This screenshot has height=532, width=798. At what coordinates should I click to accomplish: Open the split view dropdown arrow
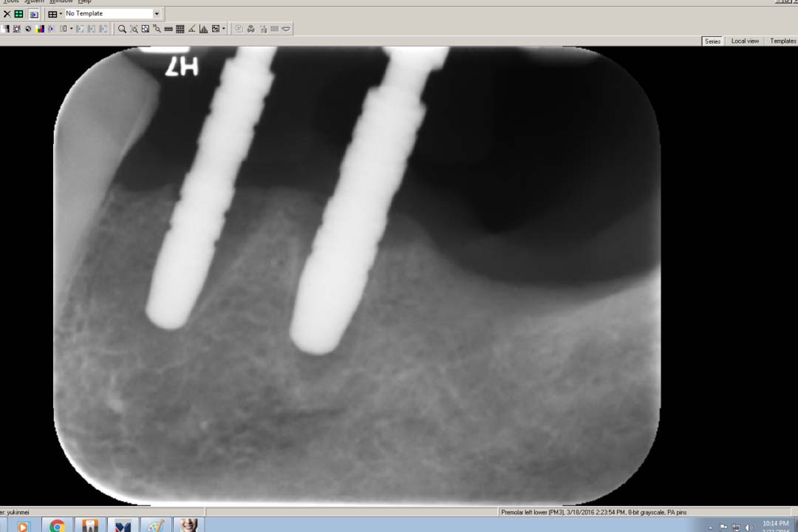71,29
